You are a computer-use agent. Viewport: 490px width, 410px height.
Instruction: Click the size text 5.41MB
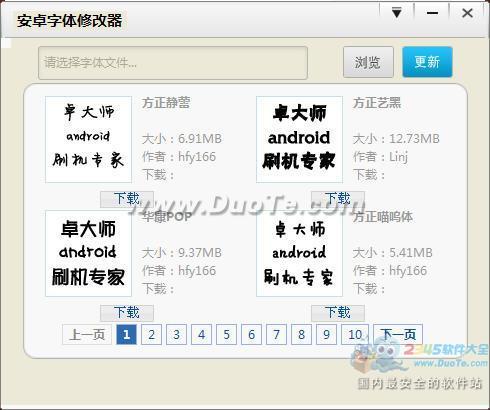pos(411,253)
